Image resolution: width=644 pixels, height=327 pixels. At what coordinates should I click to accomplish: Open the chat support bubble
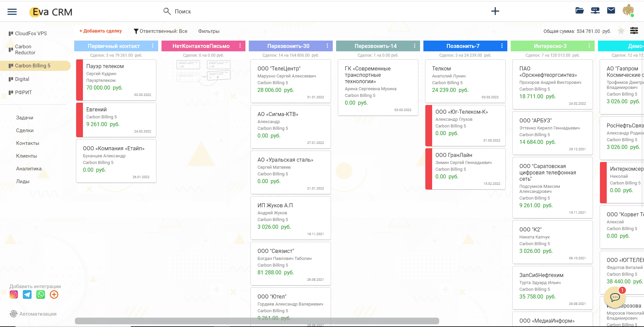tap(615, 297)
